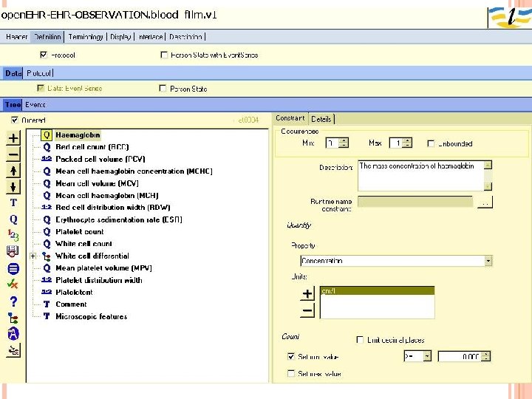Viewport: 532px width, 399px height.
Task: Add a unit with the Units plus button
Action: pyautogui.click(x=307, y=293)
